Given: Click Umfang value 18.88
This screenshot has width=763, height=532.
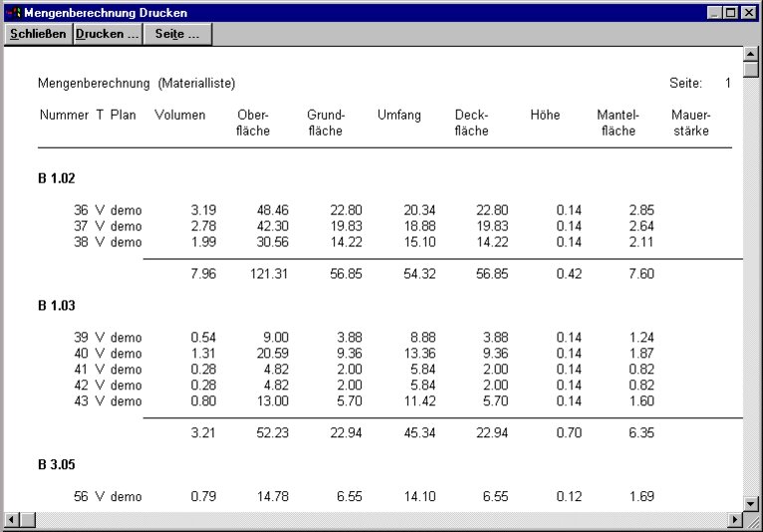Looking at the screenshot, I should [x=419, y=226].
